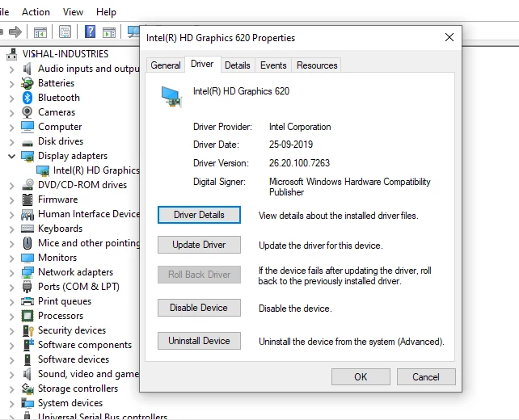
Task: Click the Properties toolbar icon
Action: (65, 31)
